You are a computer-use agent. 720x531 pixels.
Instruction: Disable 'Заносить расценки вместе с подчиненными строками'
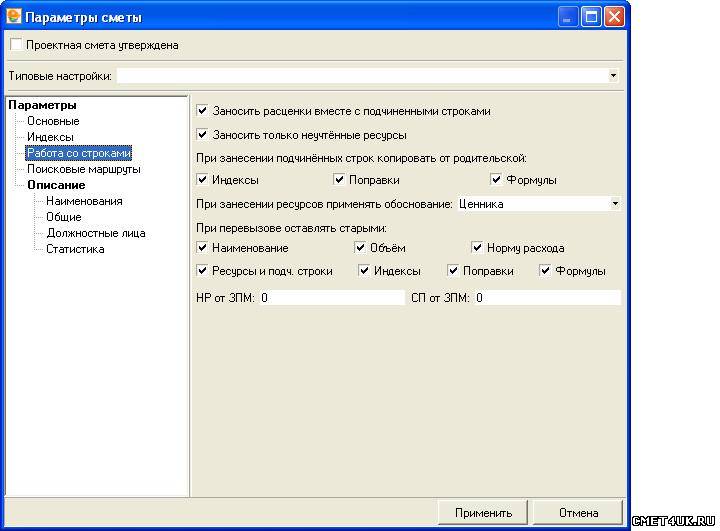[203, 111]
